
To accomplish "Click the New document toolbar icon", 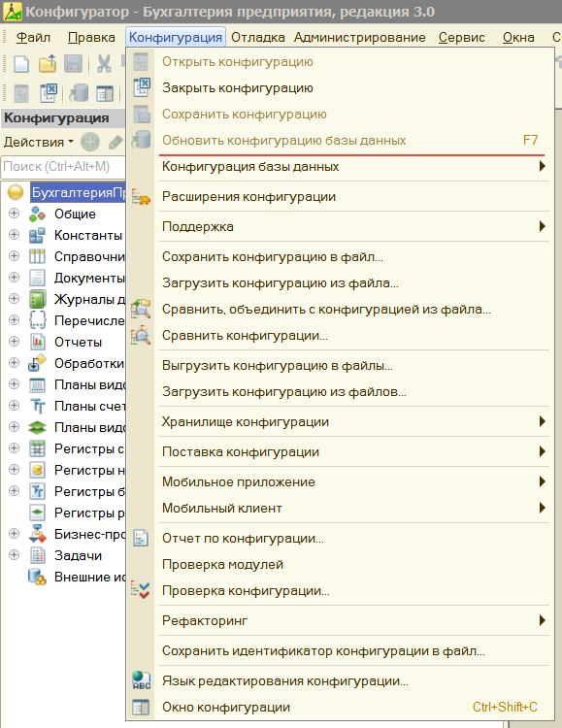I will [21, 64].
